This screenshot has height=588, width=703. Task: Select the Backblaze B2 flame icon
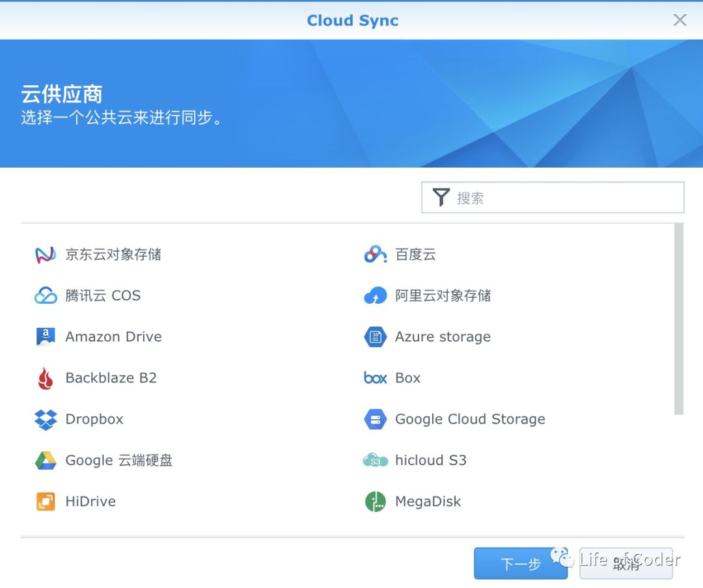click(46, 378)
